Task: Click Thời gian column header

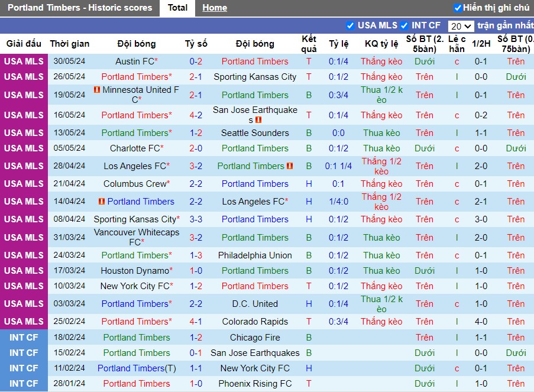Action: tap(69, 44)
